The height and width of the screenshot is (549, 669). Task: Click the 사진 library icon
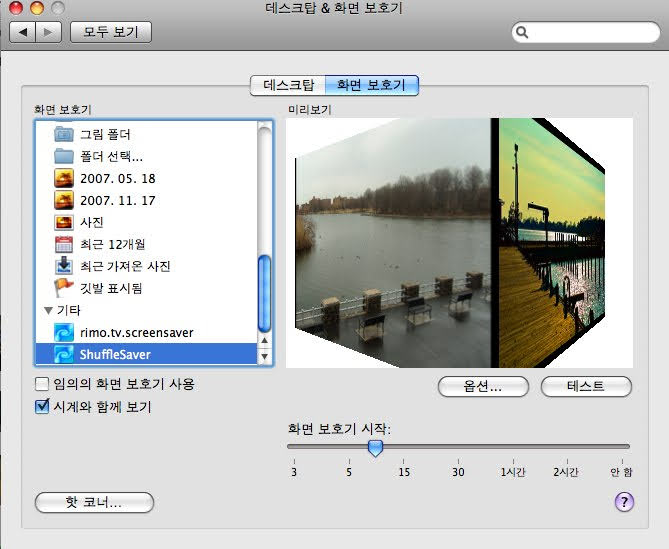click(x=64, y=222)
